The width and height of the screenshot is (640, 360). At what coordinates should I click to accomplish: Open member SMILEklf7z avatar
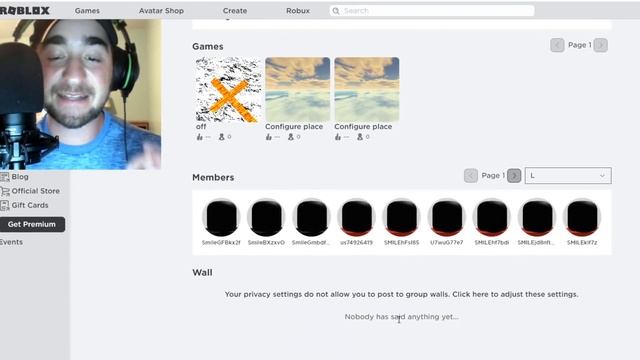(x=582, y=218)
